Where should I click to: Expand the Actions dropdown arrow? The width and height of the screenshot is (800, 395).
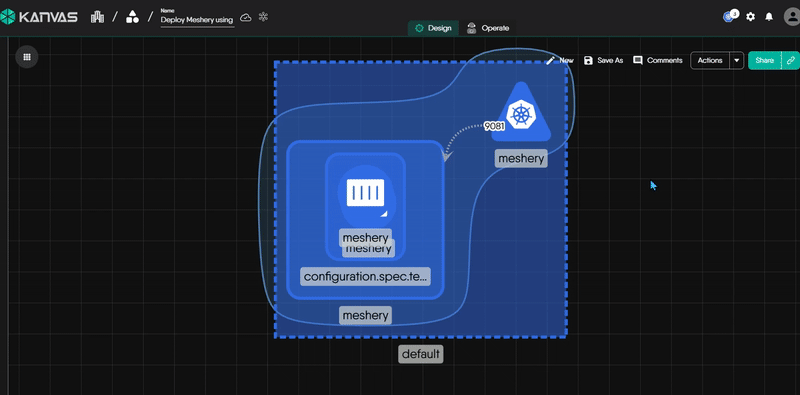click(737, 60)
